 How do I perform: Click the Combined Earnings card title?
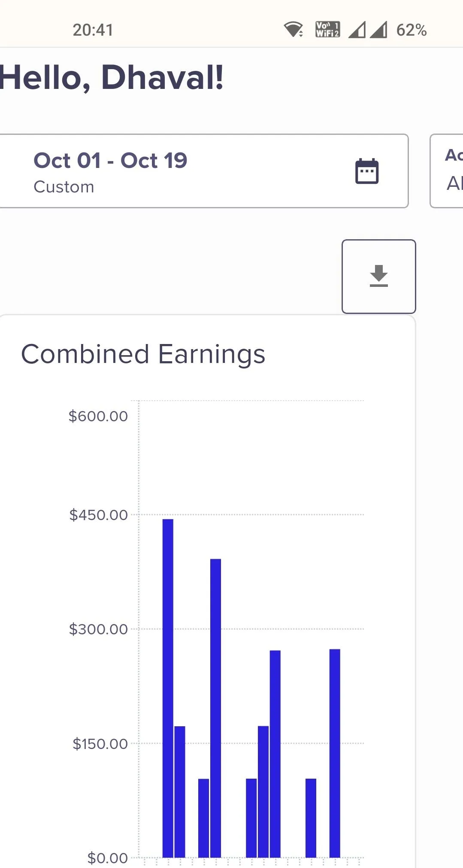(143, 354)
